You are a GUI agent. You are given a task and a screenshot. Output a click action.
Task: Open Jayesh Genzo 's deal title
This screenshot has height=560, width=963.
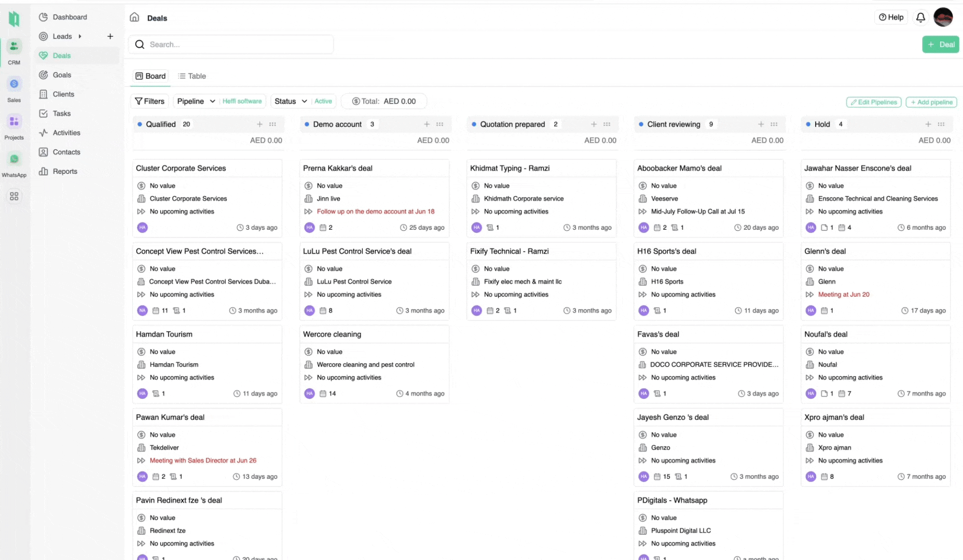coord(673,417)
